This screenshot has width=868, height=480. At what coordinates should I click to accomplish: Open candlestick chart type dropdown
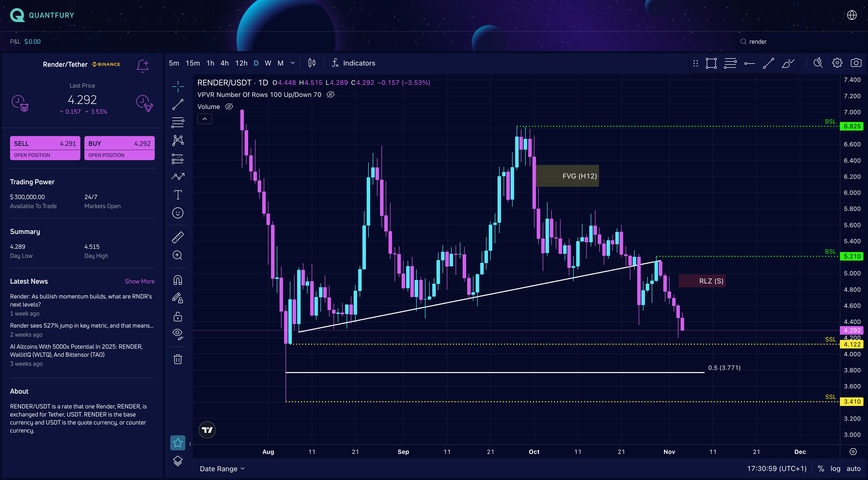tap(312, 63)
